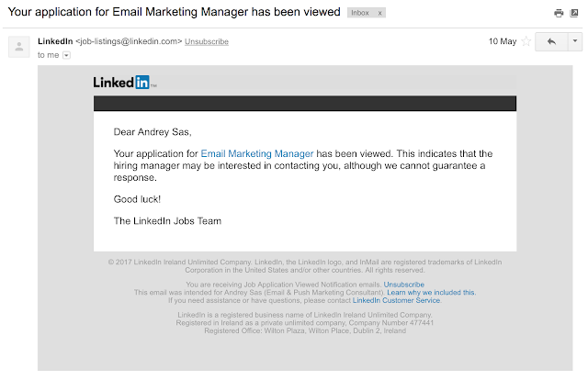The width and height of the screenshot is (588, 380).
Task: Open LinkedIn Customer Service link
Action: pos(396,300)
